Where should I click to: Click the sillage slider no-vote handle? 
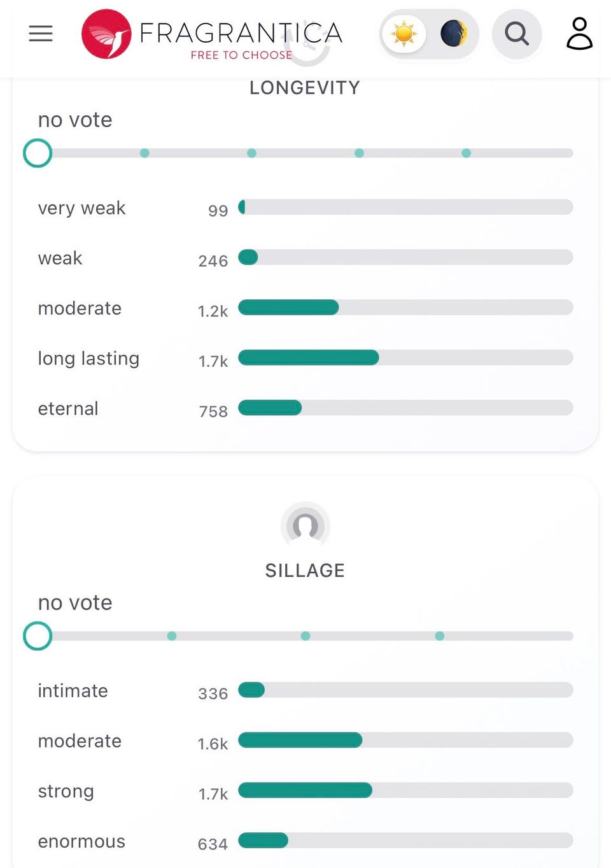pos(38,636)
